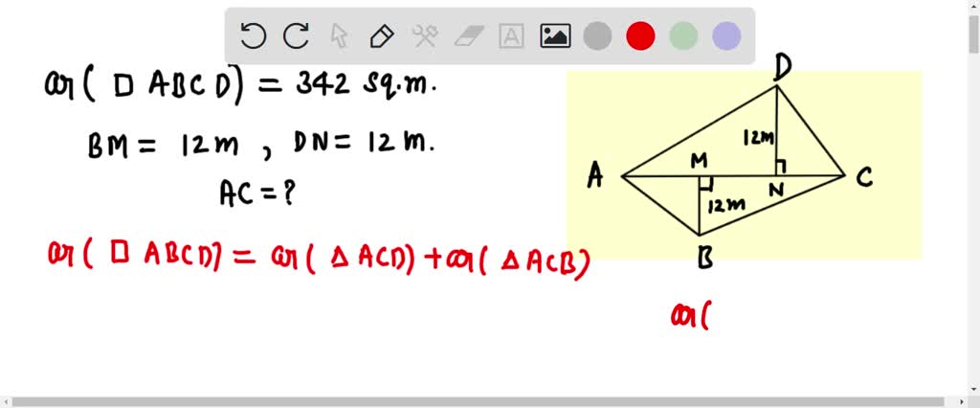Click the handwritten text '342 sq.m.'

pos(367,86)
